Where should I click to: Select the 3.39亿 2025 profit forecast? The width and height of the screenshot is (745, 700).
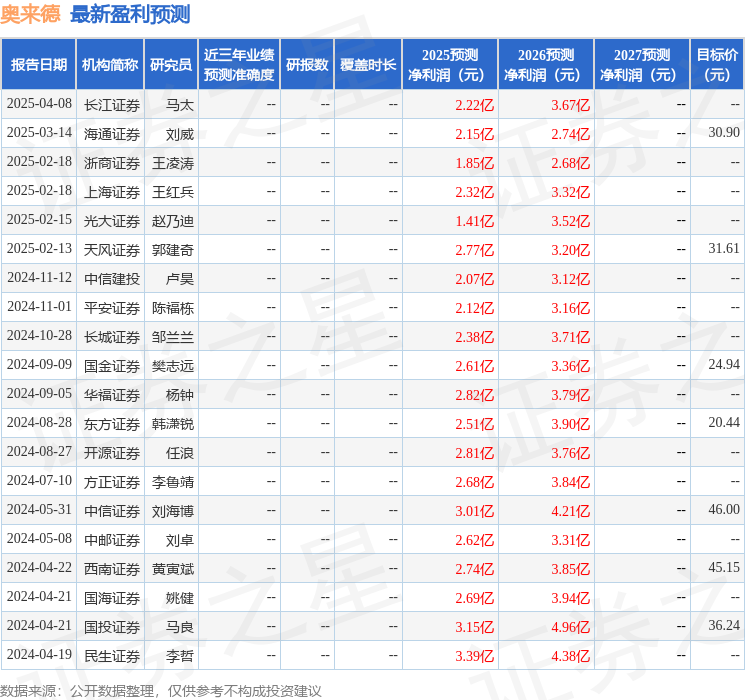[474, 656]
